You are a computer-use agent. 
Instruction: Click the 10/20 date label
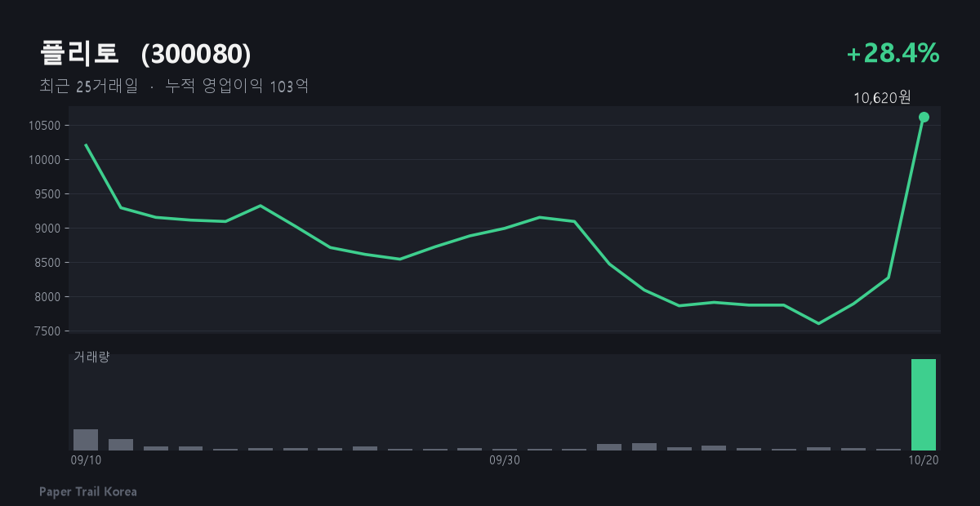coord(924,460)
